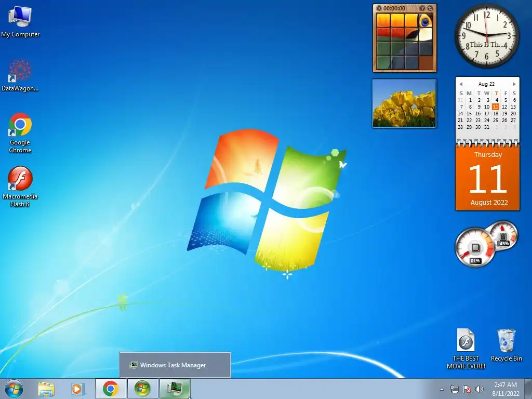Open Windows Explorer from the taskbar
The width and height of the screenshot is (532, 399).
click(46, 389)
